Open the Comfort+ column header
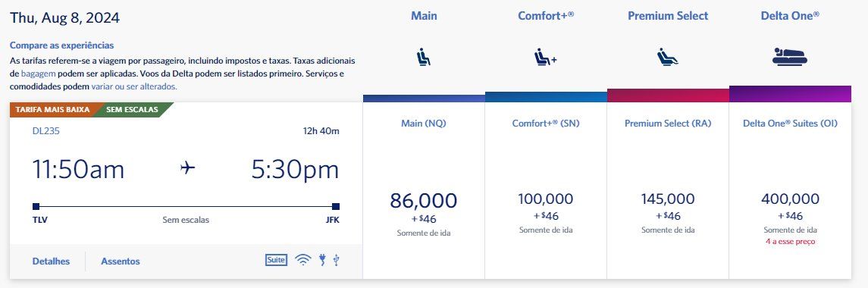The width and height of the screenshot is (868, 288). pyautogui.click(x=546, y=16)
